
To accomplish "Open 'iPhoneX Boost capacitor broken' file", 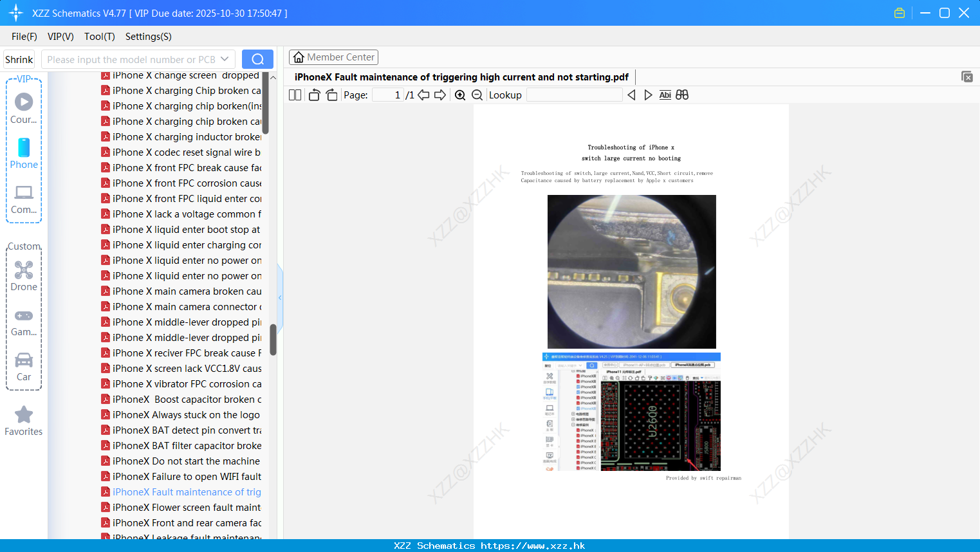I will [181, 400].
